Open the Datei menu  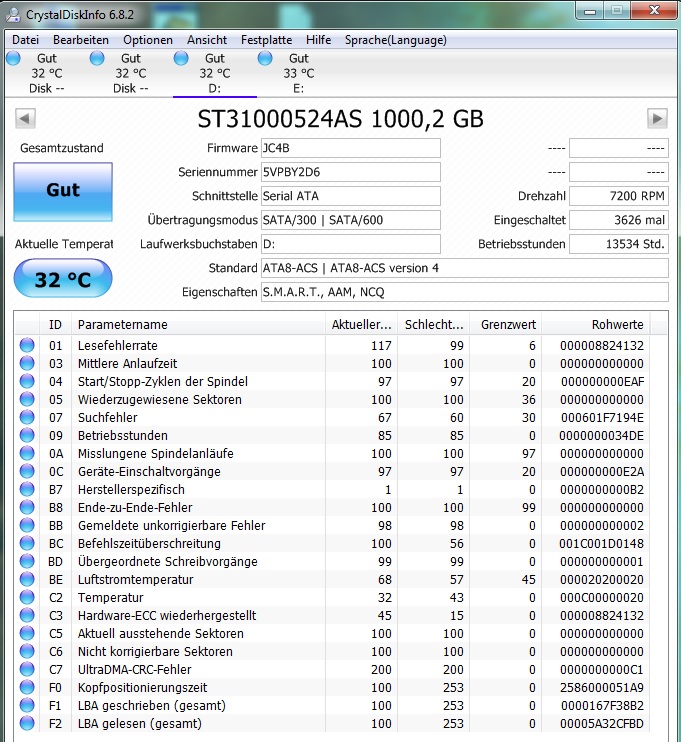click(x=26, y=40)
